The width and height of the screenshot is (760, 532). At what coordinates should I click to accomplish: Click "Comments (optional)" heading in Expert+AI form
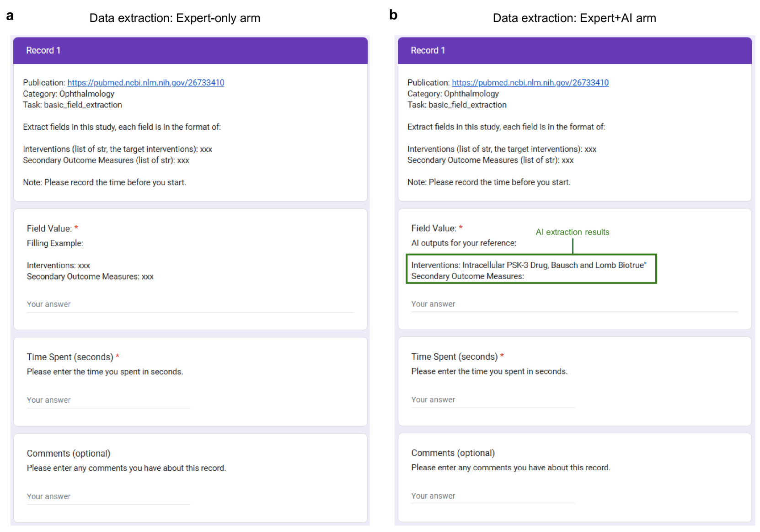(453, 453)
